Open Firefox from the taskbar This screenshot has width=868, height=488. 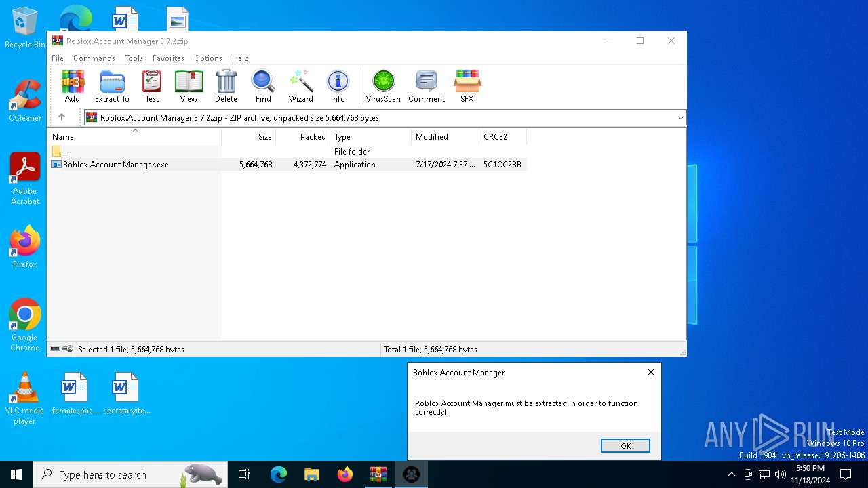point(345,474)
